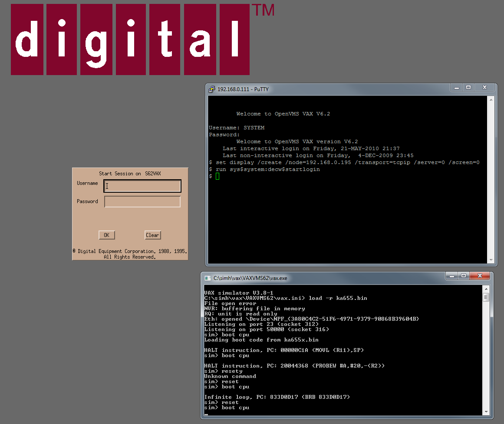Viewport: 504px width, 424px height.
Task: Click the vax.exe console scrollbar up arrow
Action: tap(486, 289)
